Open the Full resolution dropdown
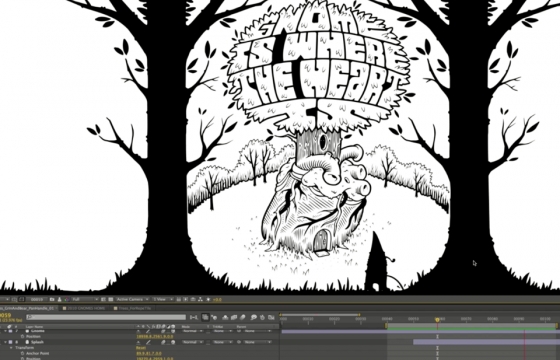 coord(85,299)
